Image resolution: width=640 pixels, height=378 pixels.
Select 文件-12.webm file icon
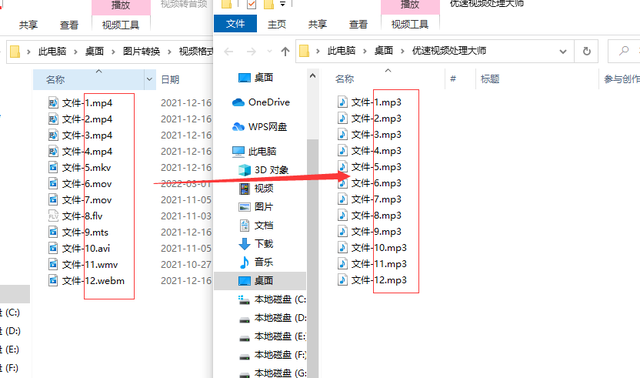coord(53,280)
